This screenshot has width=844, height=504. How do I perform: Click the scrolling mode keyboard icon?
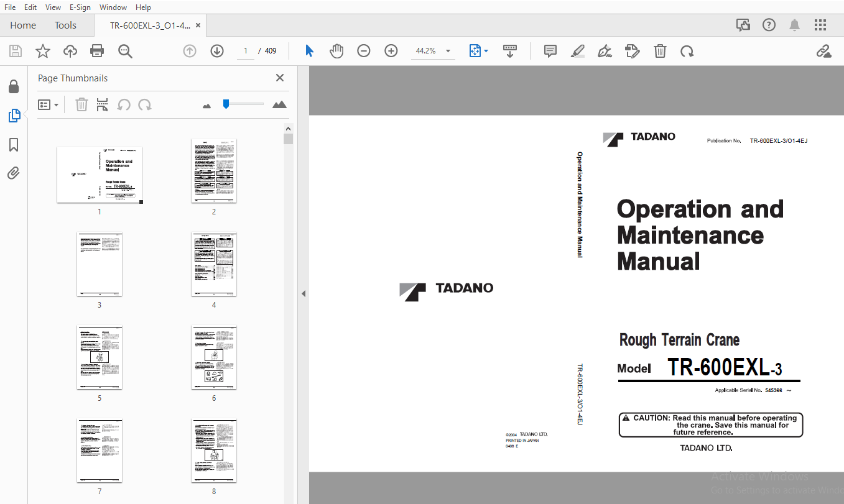click(x=510, y=51)
